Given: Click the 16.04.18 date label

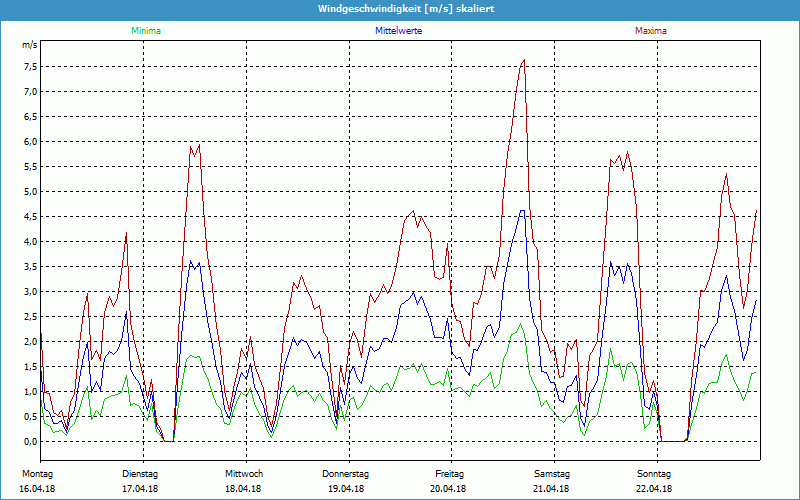Looking at the screenshot, I should click(37, 489).
